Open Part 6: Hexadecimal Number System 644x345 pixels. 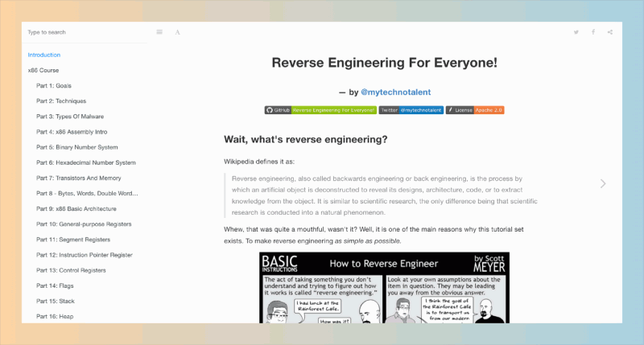click(86, 162)
